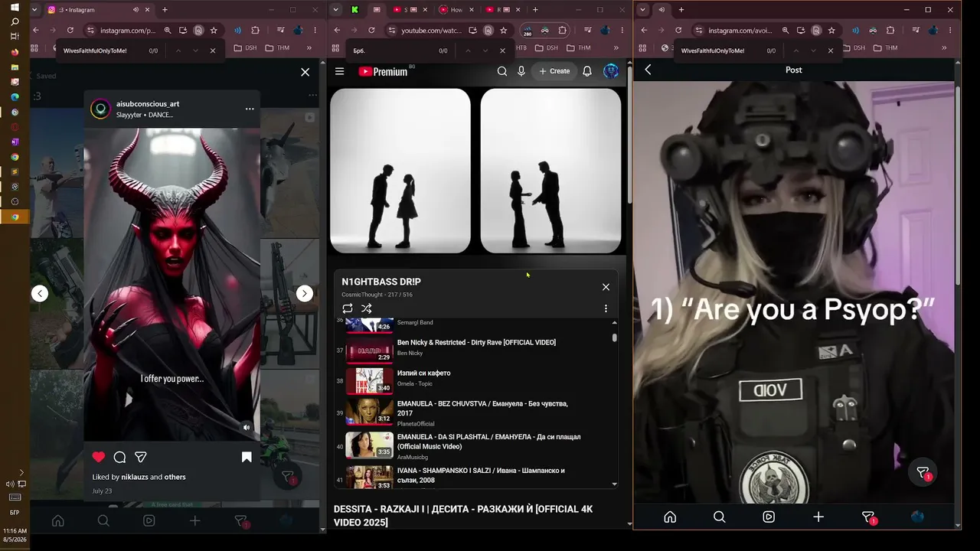Play EMANUELA - DA SI PLASHTAL from the playlist

(x=488, y=442)
